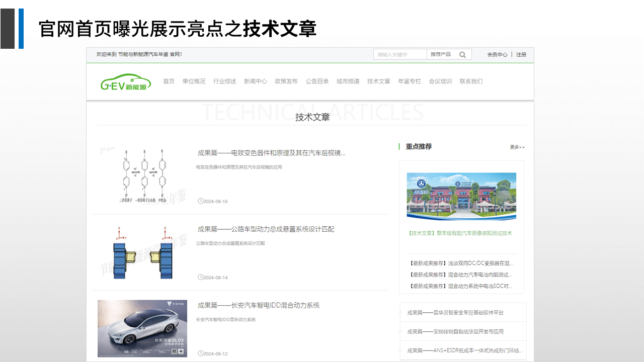Viewport: 644px width, 362px height.
Task: Open the 政策发布 navigation item
Action: [x=286, y=81]
